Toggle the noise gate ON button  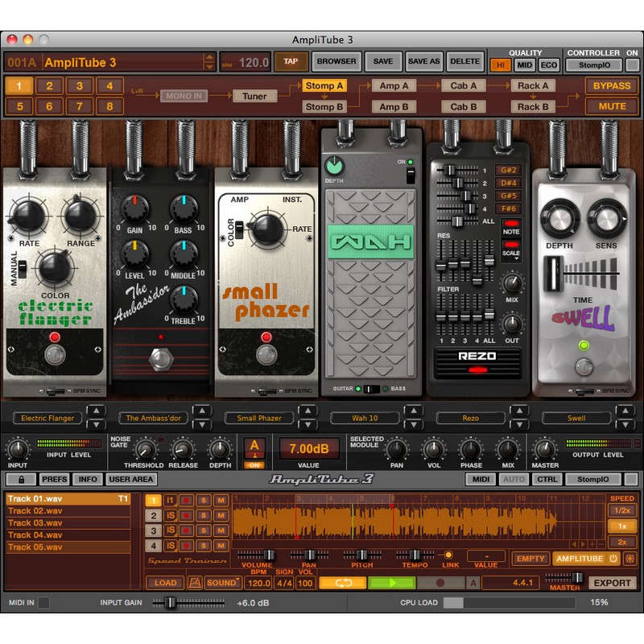click(254, 465)
